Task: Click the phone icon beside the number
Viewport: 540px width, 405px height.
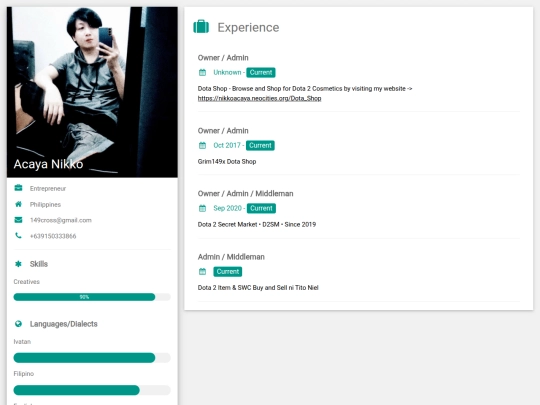Action: (x=18, y=236)
